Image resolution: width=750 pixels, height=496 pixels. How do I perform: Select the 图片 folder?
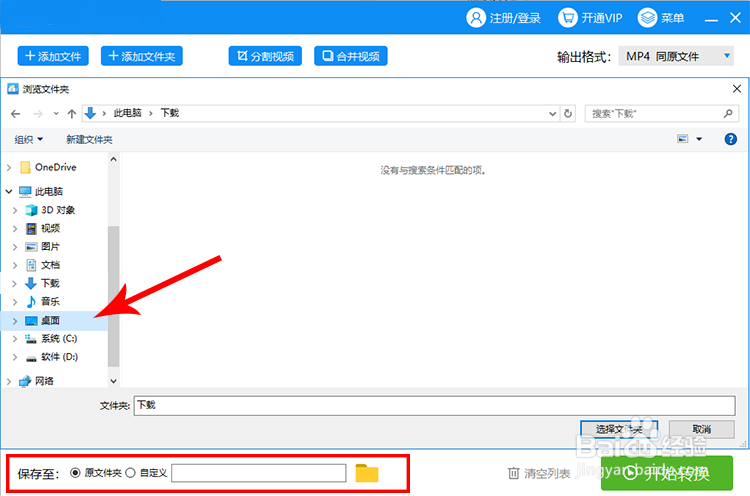point(50,246)
